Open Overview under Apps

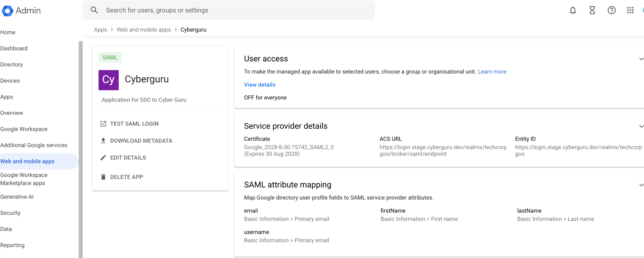tap(12, 113)
